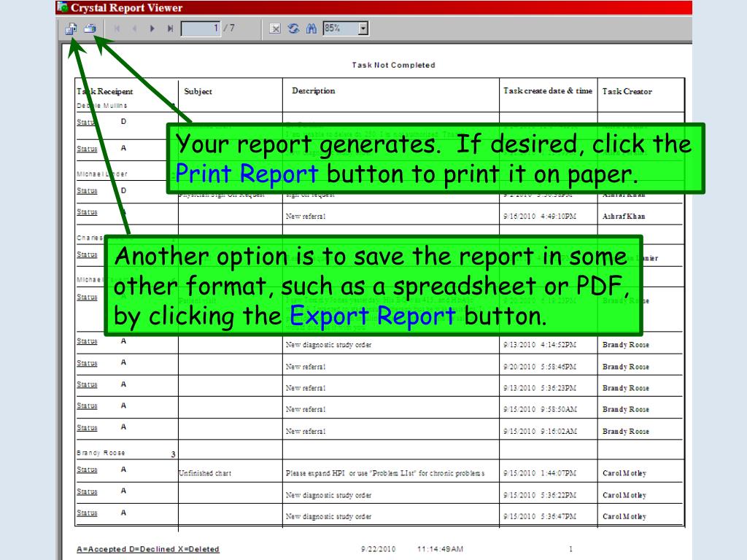This screenshot has width=747, height=560.
Task: Click Carol Motley creator in the 1:44:07PM row
Action: (x=624, y=473)
